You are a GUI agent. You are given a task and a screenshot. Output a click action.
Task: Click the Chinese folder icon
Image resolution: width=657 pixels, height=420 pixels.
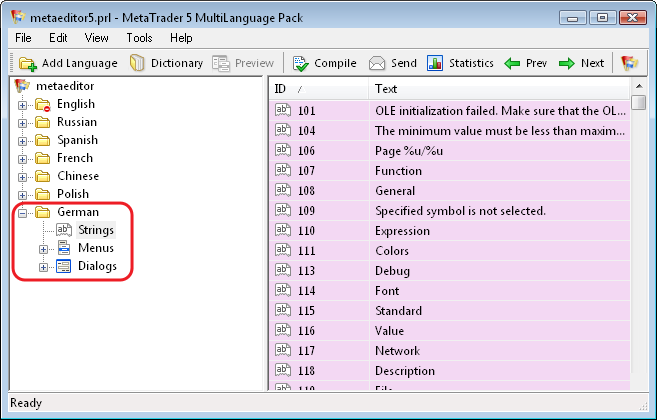[43, 176]
